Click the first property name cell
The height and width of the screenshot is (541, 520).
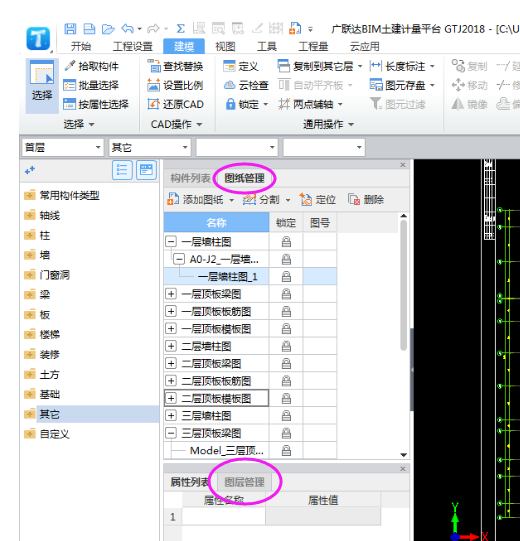click(x=224, y=517)
